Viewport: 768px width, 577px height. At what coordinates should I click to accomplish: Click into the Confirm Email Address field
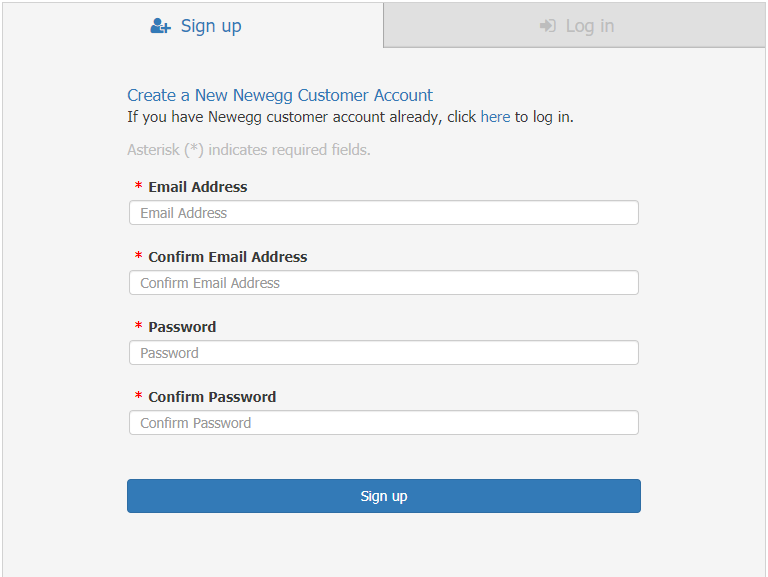(x=383, y=283)
